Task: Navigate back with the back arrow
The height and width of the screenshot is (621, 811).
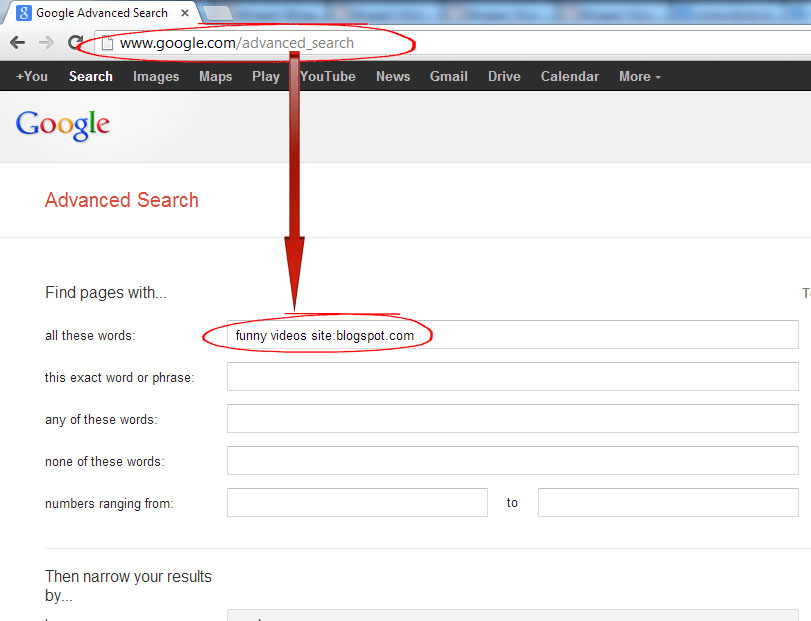Action: click(x=16, y=42)
